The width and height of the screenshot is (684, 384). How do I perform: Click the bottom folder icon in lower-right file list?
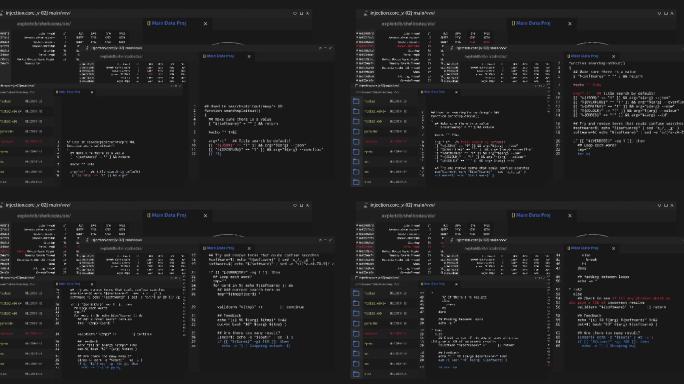point(356,374)
